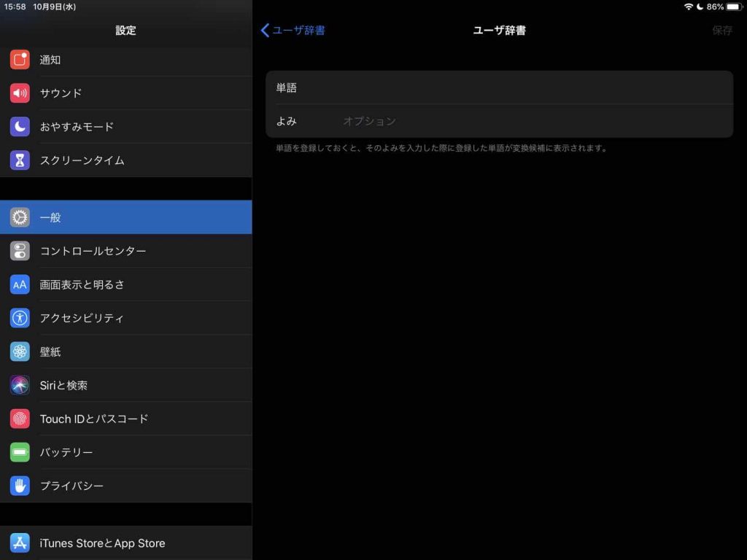Go back using the ユーザ辞書 chevron
The image size is (747, 560).
(293, 30)
